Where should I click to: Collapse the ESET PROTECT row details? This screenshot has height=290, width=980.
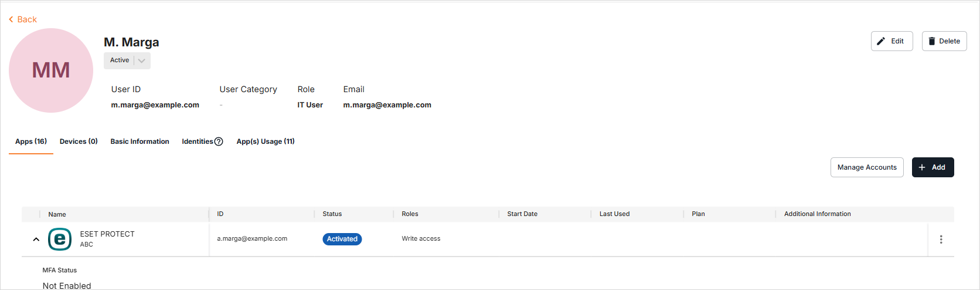click(x=36, y=240)
